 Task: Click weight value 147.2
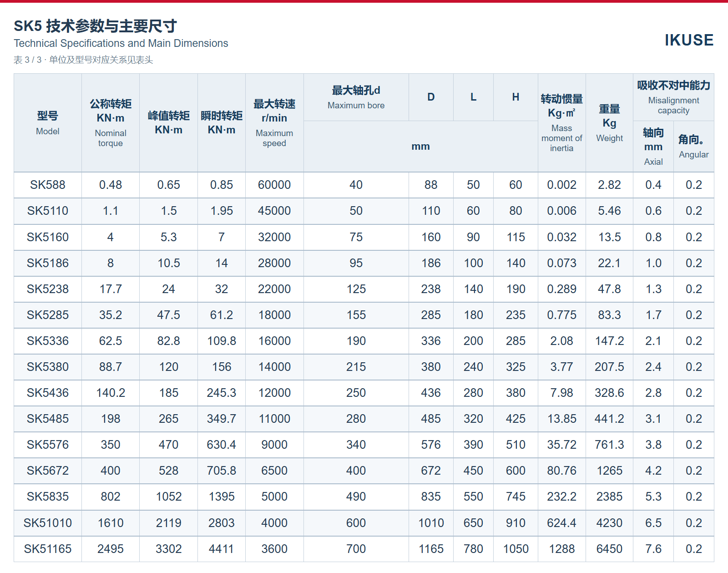609,341
